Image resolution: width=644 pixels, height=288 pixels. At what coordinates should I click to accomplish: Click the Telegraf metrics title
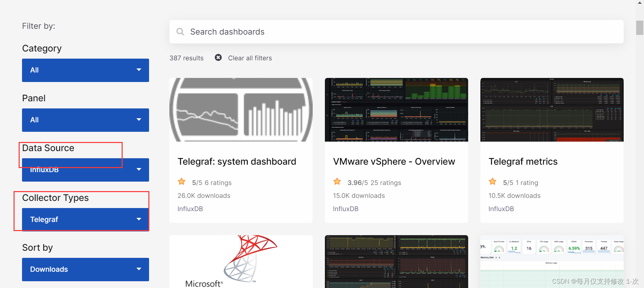point(523,162)
